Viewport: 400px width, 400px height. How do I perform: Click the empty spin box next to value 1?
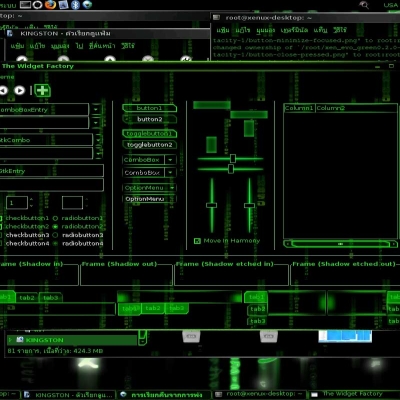[72, 203]
